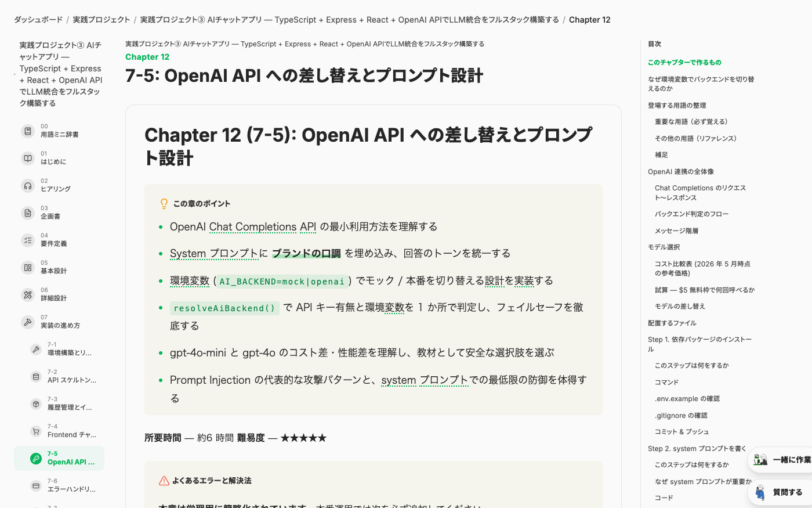Jump to なぜ環境変数でバックエンドを切り替えるのか section

coord(701,84)
